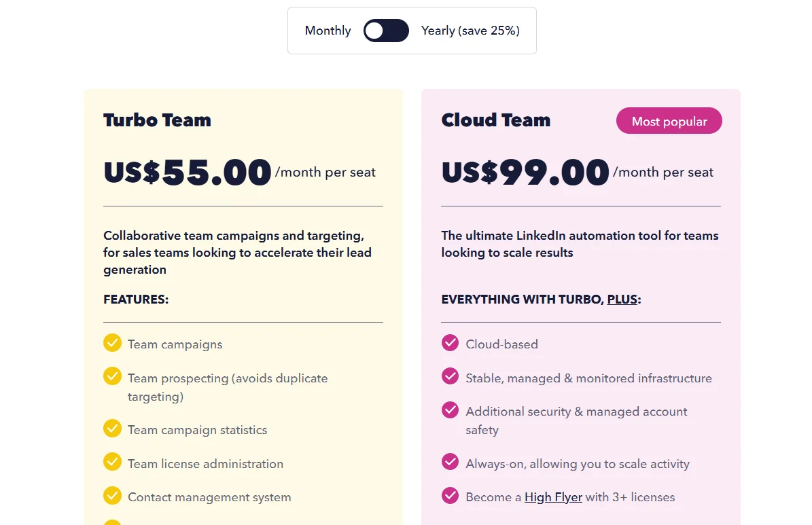
Task: Click checkmark next to Team license administration
Action: (112, 463)
